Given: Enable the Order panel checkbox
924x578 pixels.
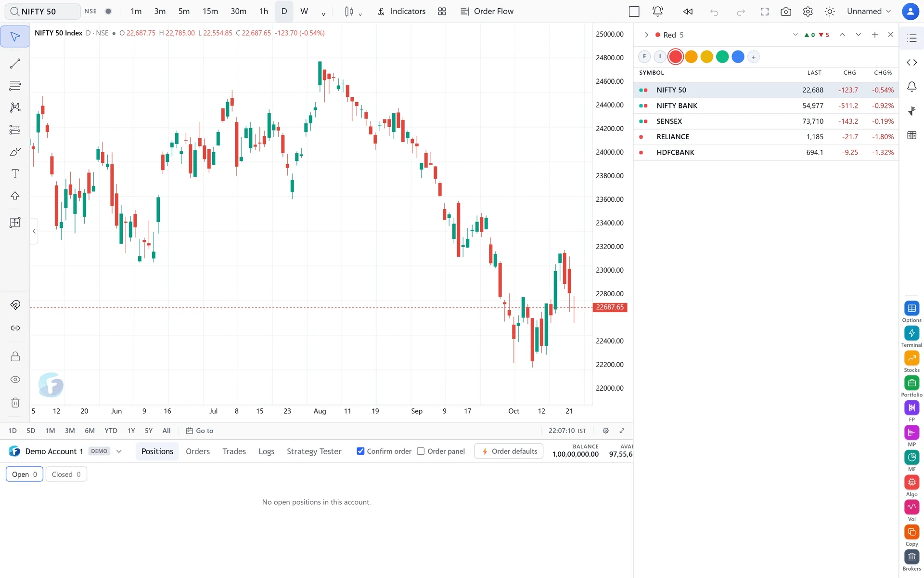Looking at the screenshot, I should point(421,451).
